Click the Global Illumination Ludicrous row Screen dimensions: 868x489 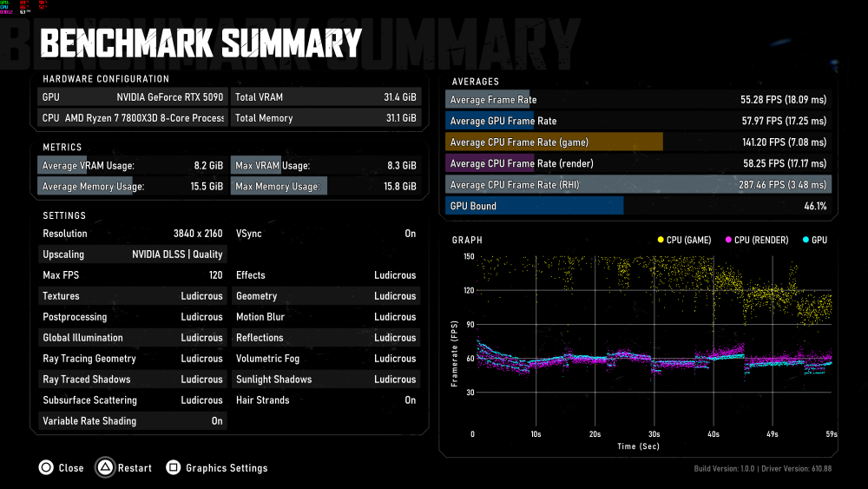(x=133, y=337)
